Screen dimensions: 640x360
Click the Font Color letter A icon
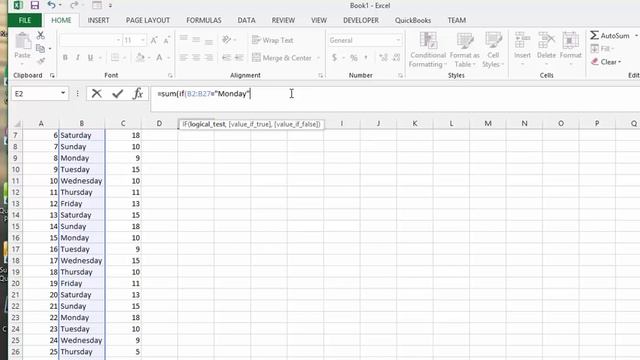click(x=159, y=58)
